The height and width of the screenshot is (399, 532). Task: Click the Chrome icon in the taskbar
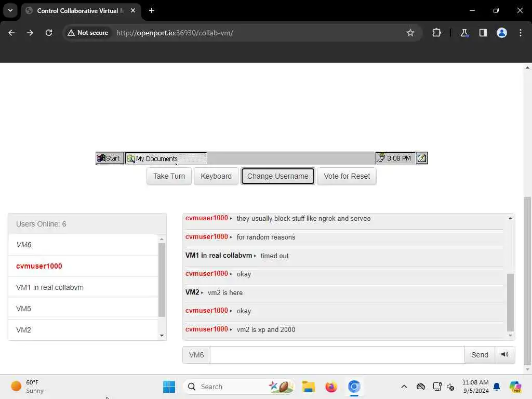click(354, 387)
